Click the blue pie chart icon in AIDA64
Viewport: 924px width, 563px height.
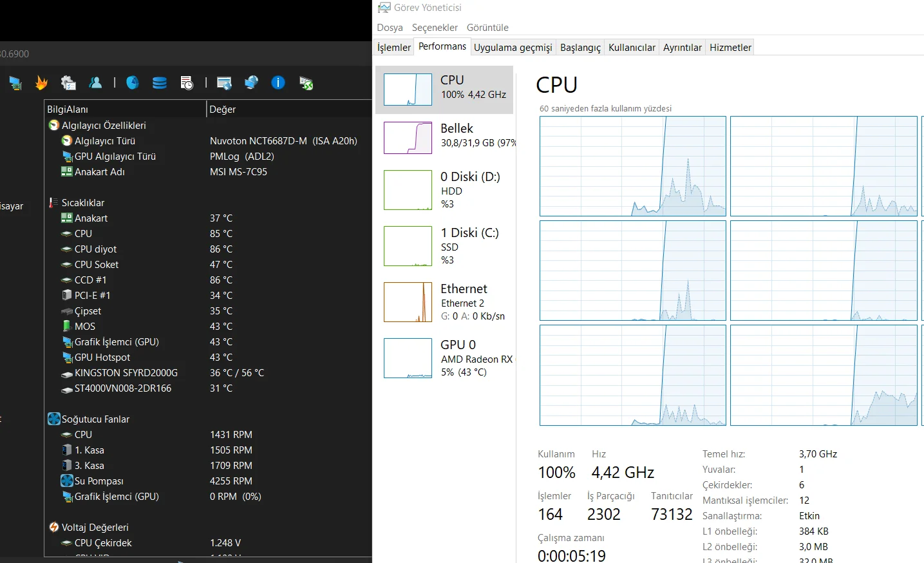(x=133, y=83)
